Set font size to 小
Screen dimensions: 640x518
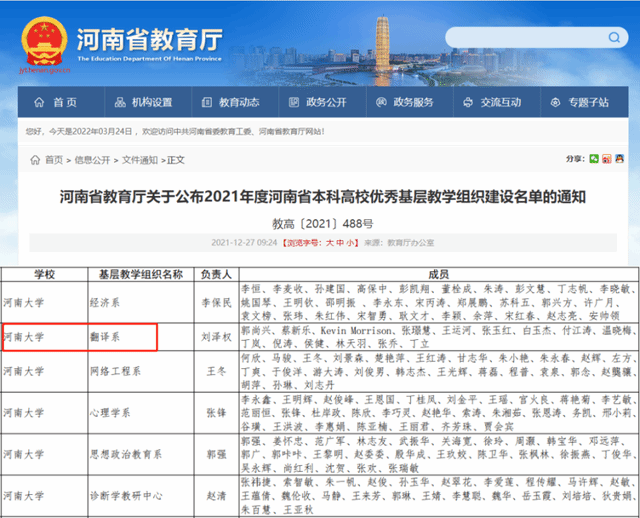pyautogui.click(x=350, y=243)
